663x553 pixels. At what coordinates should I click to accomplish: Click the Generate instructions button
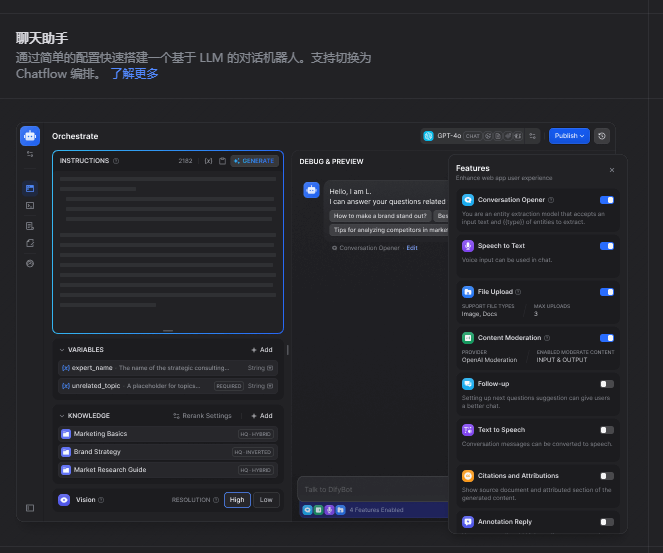pyautogui.click(x=255, y=161)
